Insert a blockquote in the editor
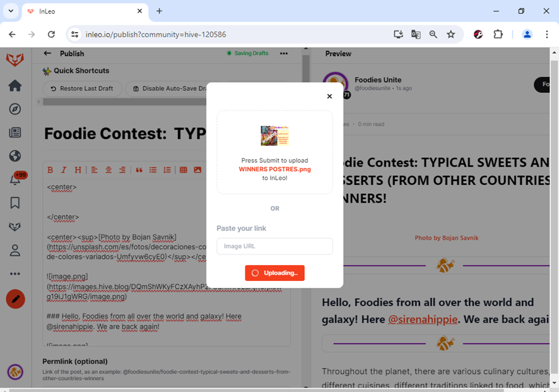 click(x=139, y=170)
